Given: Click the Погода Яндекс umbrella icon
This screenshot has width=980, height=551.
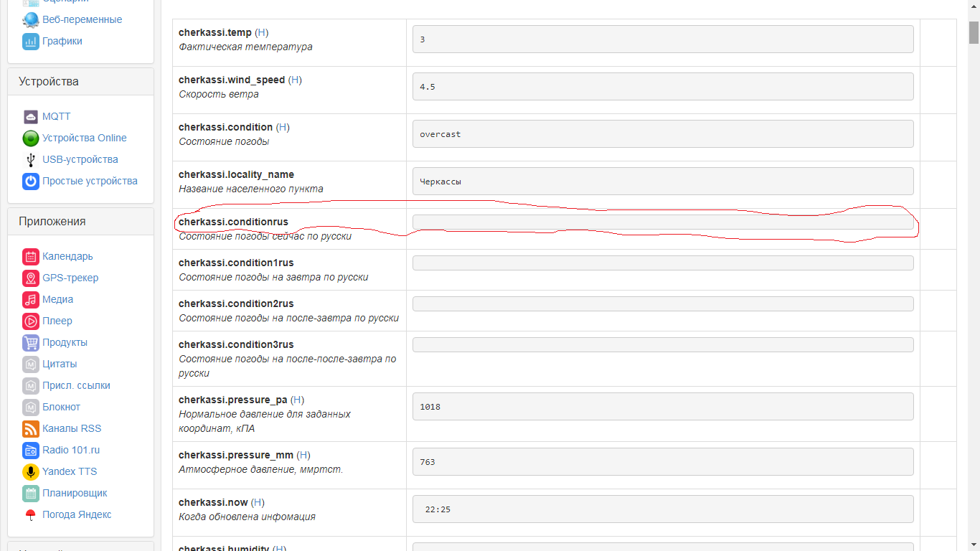Looking at the screenshot, I should [x=30, y=514].
